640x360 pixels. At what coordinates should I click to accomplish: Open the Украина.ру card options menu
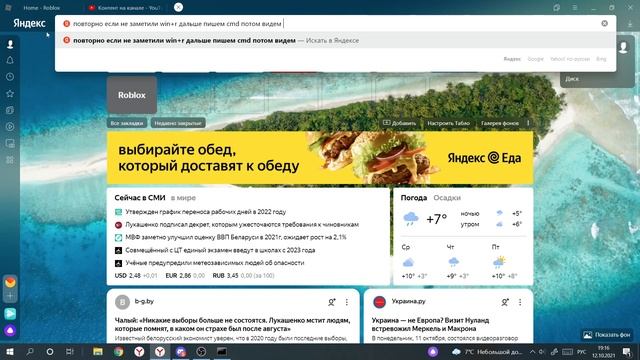pyautogui.click(x=520, y=302)
